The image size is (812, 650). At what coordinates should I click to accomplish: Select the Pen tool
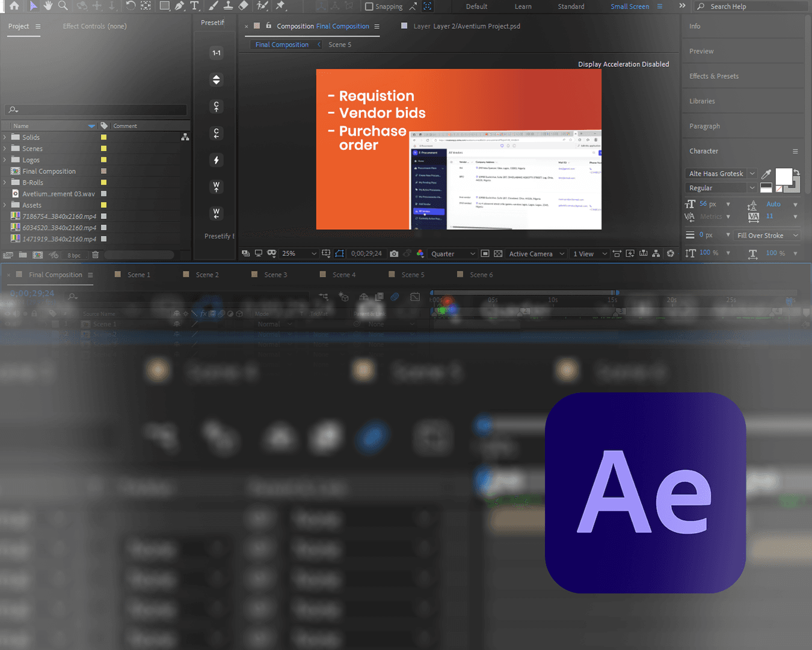[x=179, y=5]
